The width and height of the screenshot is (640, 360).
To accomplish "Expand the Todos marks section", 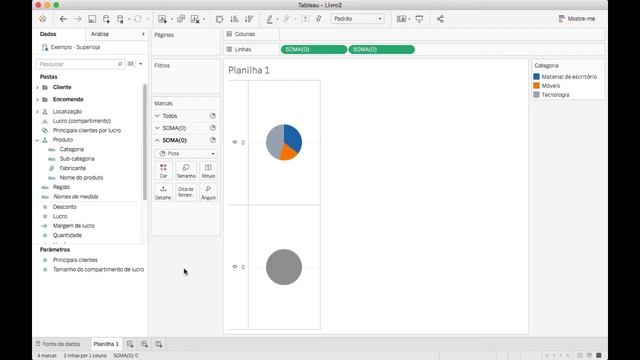I will [157, 116].
